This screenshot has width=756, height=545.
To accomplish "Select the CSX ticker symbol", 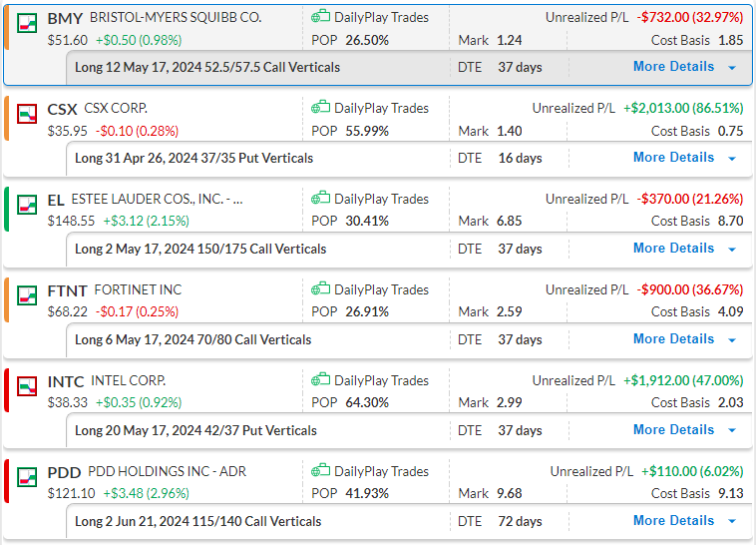I will pyautogui.click(x=62, y=109).
